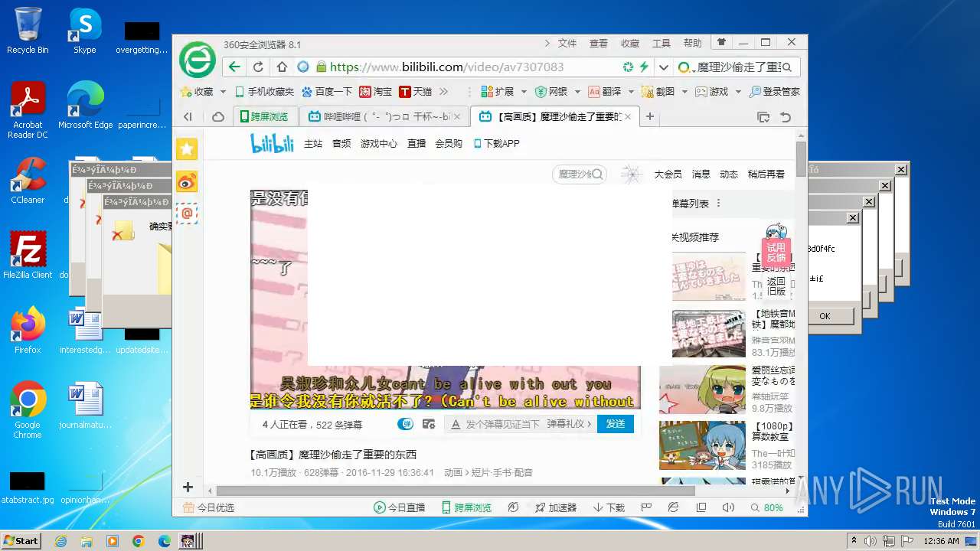The image size is (980, 551).
Task: Click the bilibili logo
Action: click(x=272, y=143)
